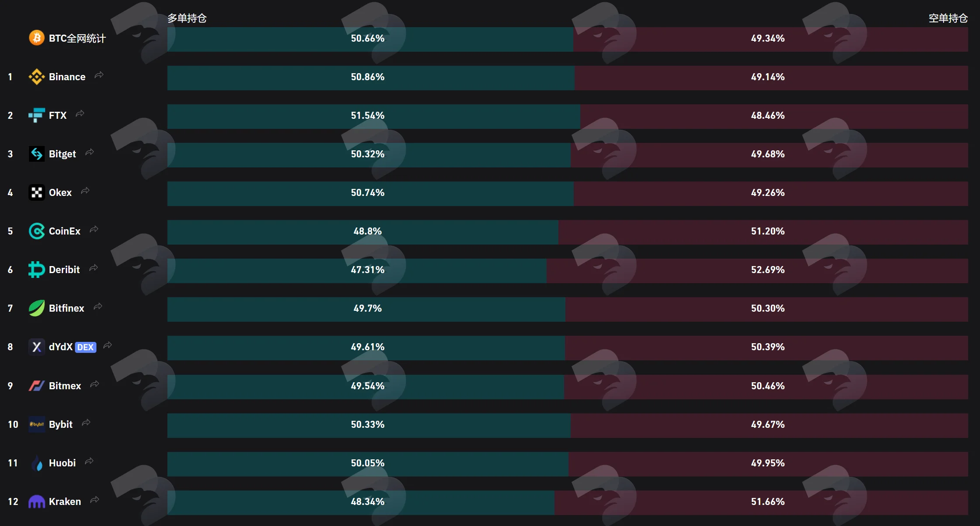The image size is (980, 526).
Task: Open the share icon next to Bitget
Action: click(89, 152)
